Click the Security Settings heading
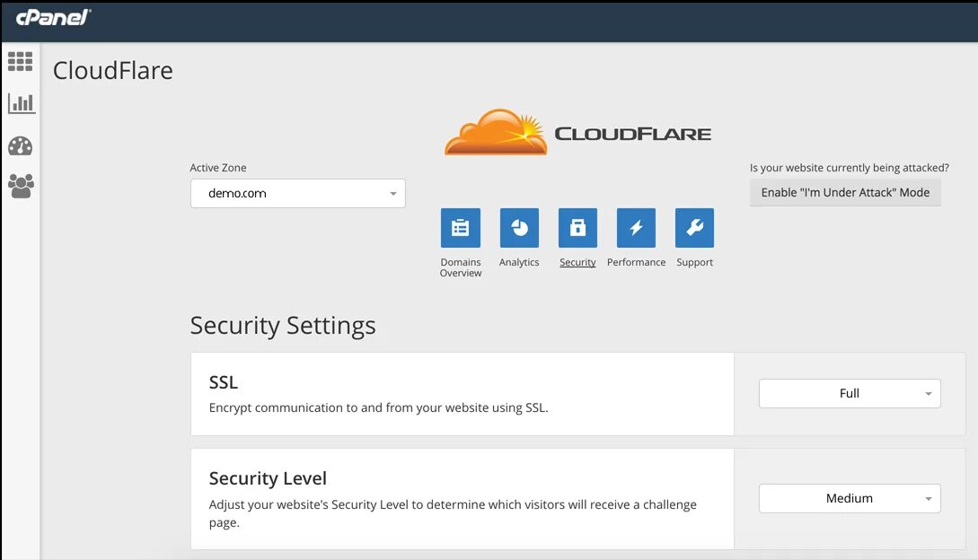Image resolution: width=978 pixels, height=560 pixels. coord(283,326)
